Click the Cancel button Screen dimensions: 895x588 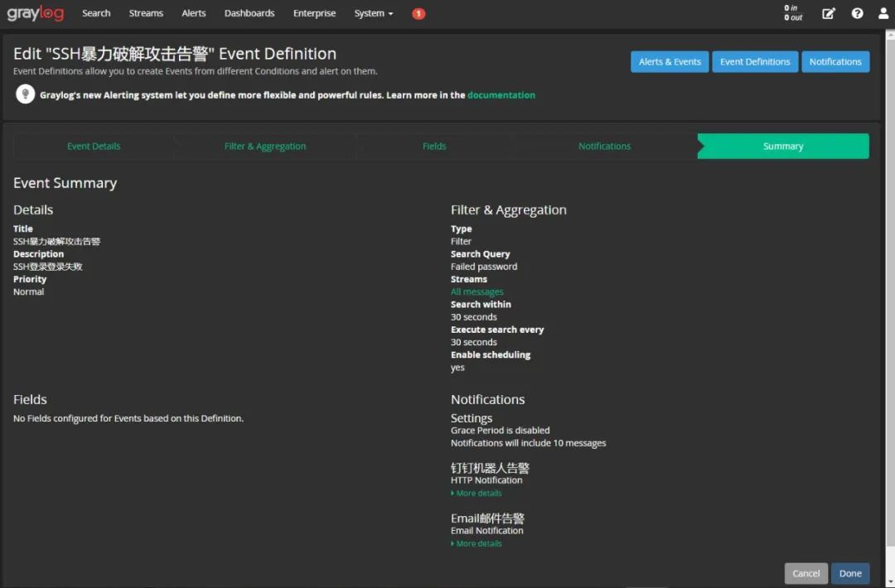[x=806, y=573]
